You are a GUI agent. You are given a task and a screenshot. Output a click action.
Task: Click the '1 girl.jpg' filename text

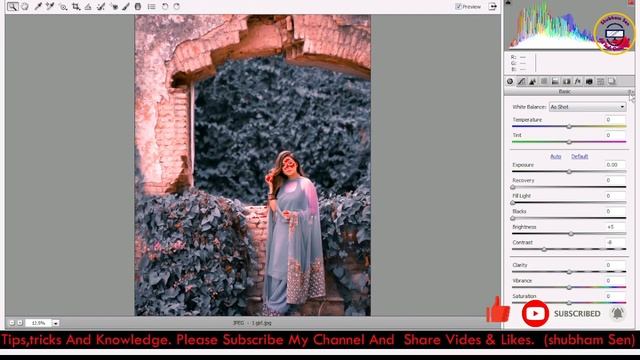coord(261,323)
